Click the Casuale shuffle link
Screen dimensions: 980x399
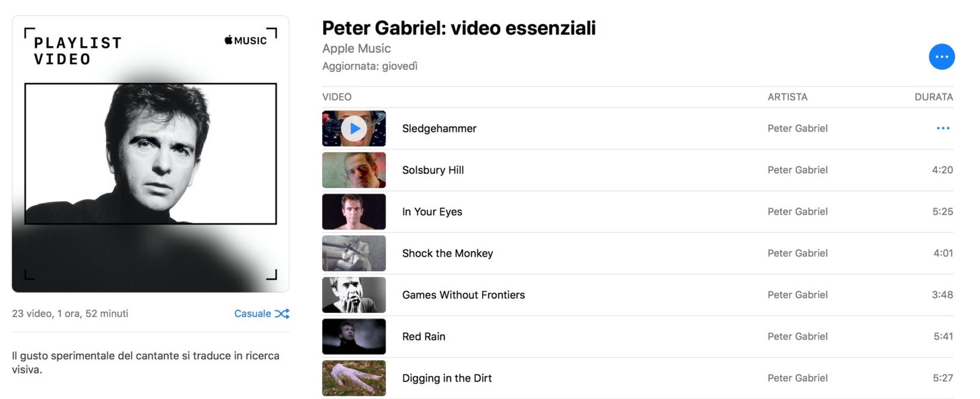pyautogui.click(x=252, y=314)
